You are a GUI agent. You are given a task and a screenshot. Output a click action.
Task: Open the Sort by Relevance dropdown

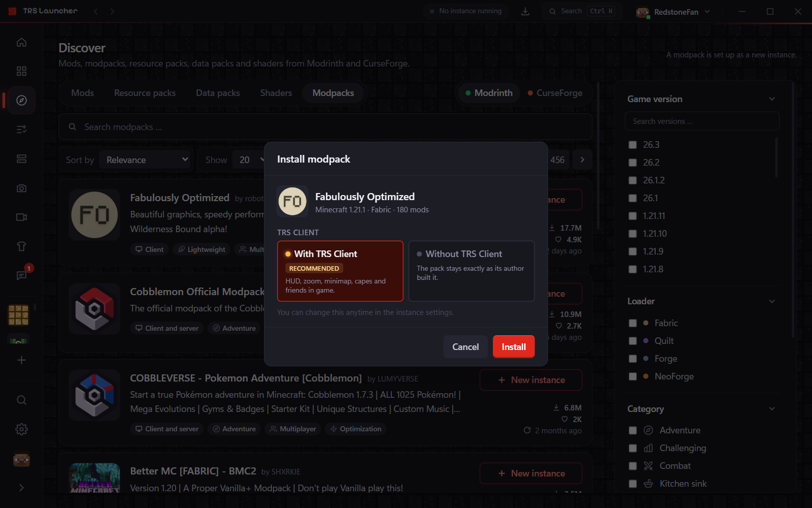(145, 160)
